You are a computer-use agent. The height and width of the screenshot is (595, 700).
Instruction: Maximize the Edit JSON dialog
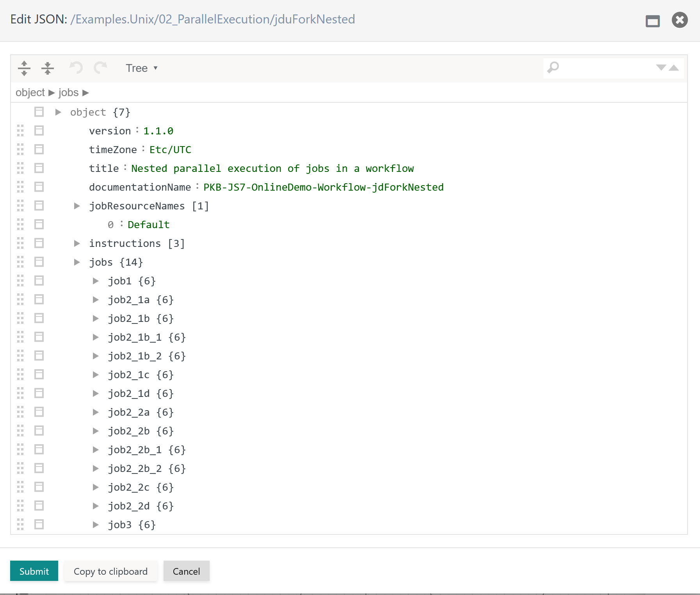click(x=653, y=21)
